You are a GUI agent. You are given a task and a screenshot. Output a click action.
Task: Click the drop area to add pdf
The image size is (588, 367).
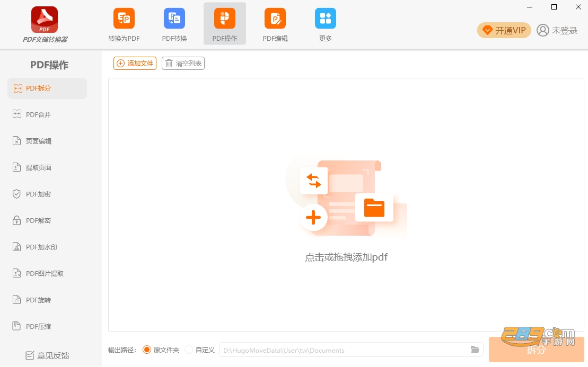346,205
